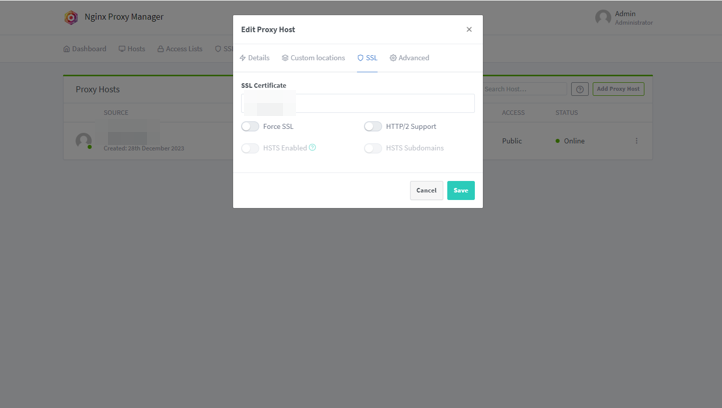This screenshot has height=408, width=722.
Task: Switch to the Custom locations tab
Action: (313, 58)
